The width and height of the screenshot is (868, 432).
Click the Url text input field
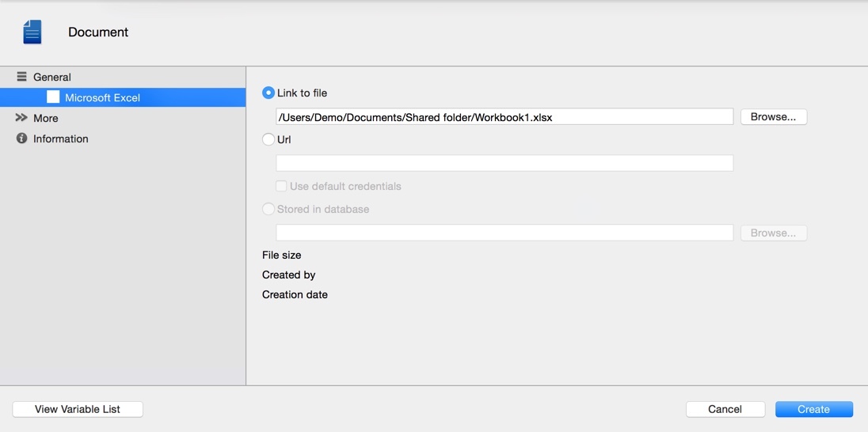tap(504, 163)
